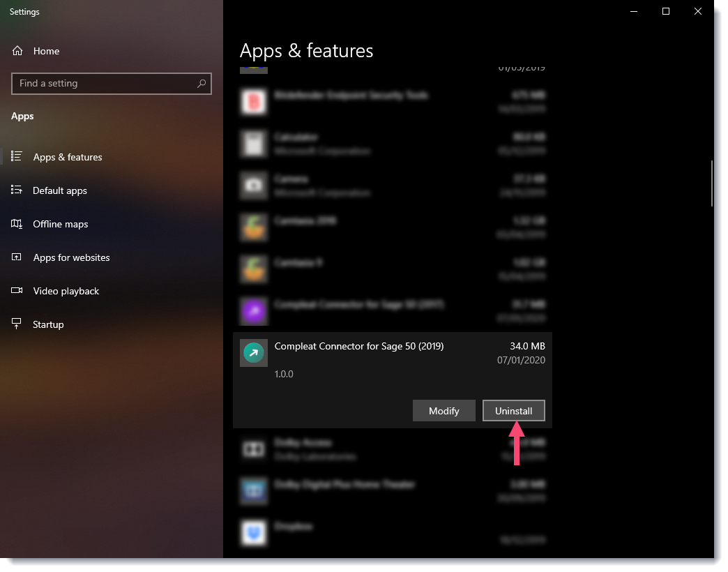Click the 07/01/2020 install date
This screenshot has width=728, height=572.
pos(521,360)
